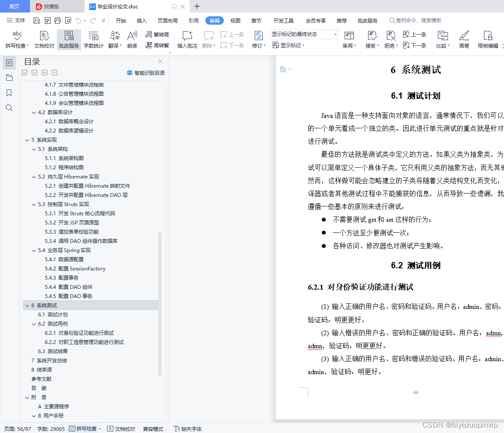
Task: Click 兼容模式 in the status bar
Action: pos(153,429)
